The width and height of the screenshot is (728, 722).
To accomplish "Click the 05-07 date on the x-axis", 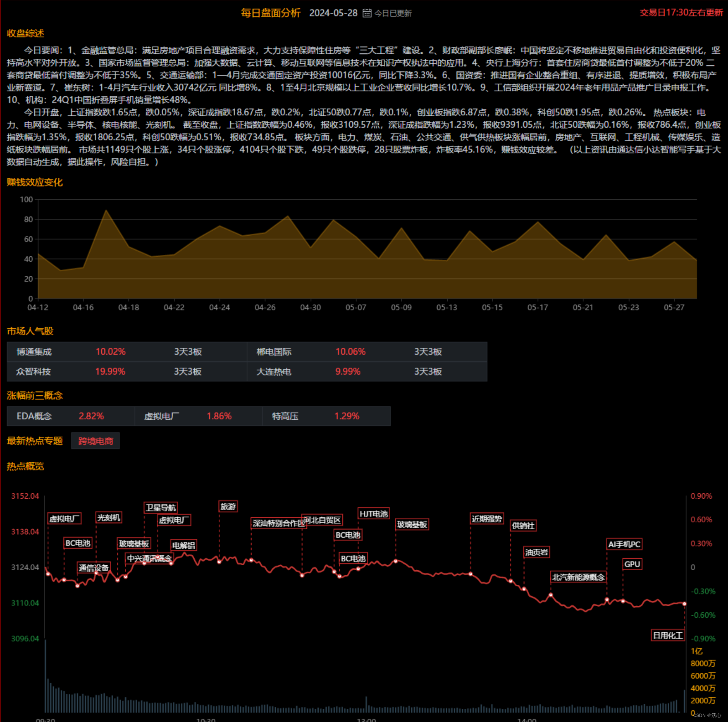I will click(x=356, y=308).
